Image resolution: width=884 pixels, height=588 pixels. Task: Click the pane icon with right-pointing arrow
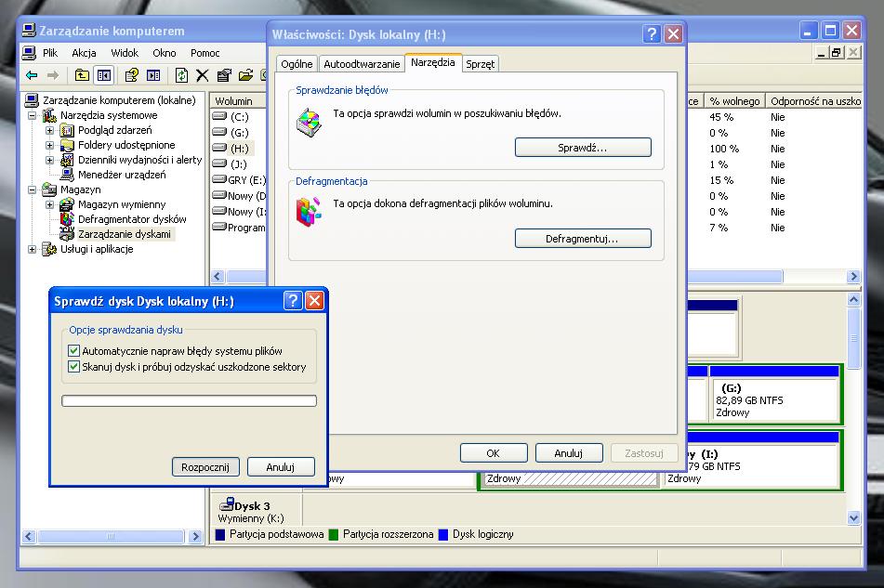tap(153, 75)
